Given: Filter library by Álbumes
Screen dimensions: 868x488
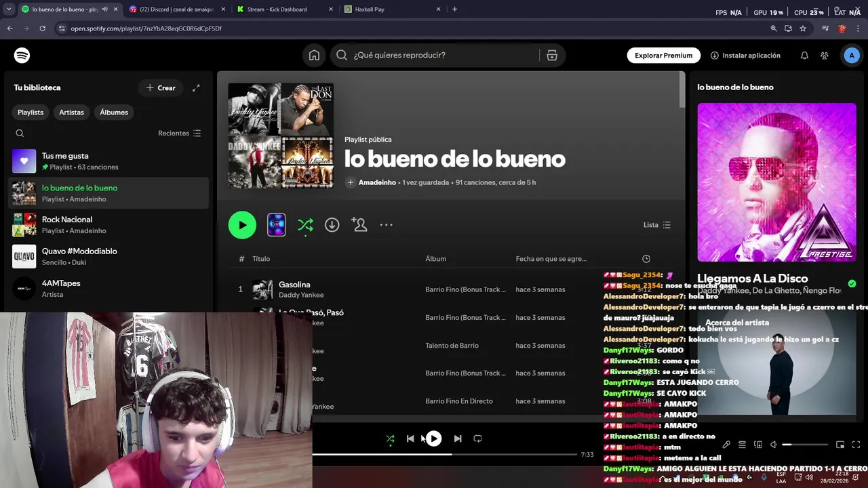Looking at the screenshot, I should point(114,113).
